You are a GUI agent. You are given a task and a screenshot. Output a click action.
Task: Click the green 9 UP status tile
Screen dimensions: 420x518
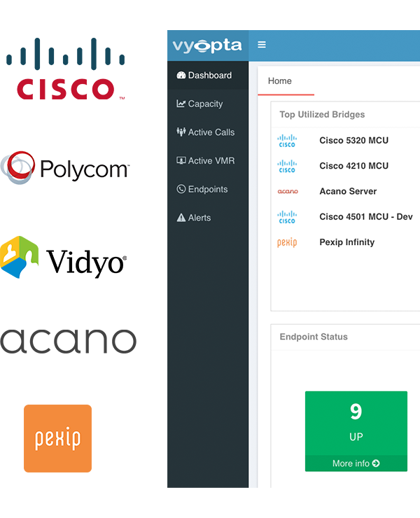click(356, 431)
